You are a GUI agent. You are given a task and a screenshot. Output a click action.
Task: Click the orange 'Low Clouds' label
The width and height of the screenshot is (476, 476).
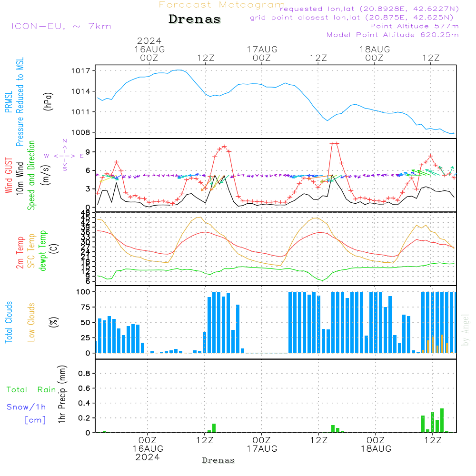click(31, 322)
